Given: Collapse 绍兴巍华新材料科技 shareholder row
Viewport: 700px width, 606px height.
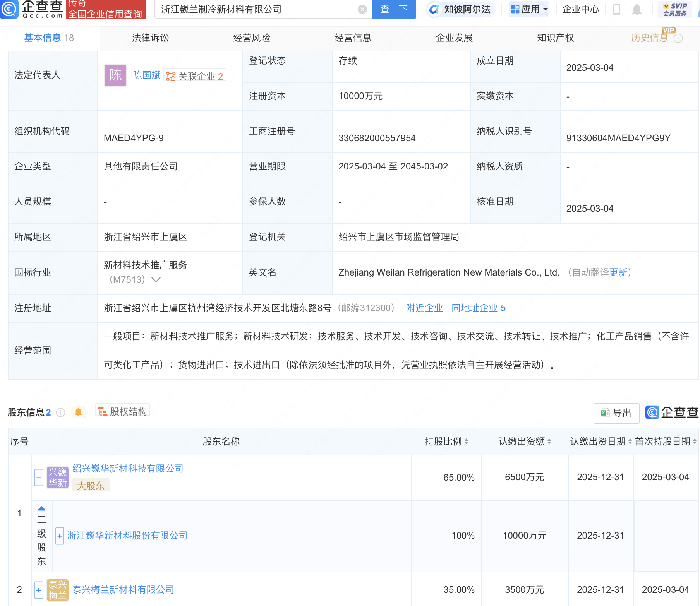Looking at the screenshot, I should click(39, 478).
